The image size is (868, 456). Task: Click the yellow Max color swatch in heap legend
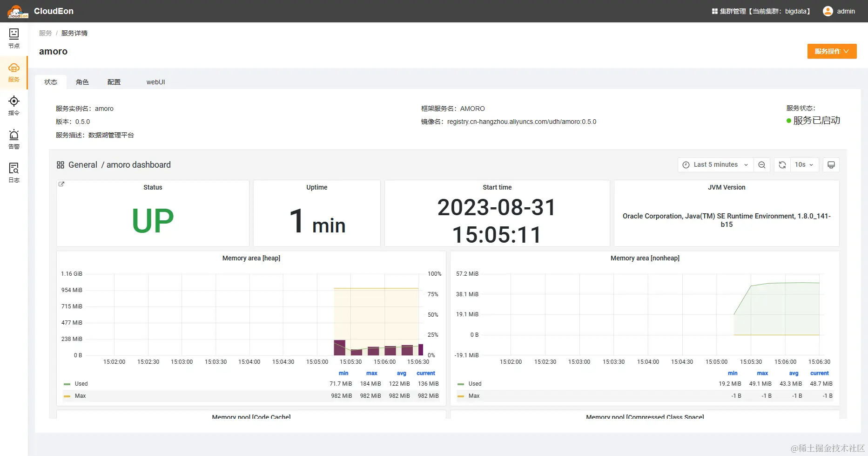point(67,396)
